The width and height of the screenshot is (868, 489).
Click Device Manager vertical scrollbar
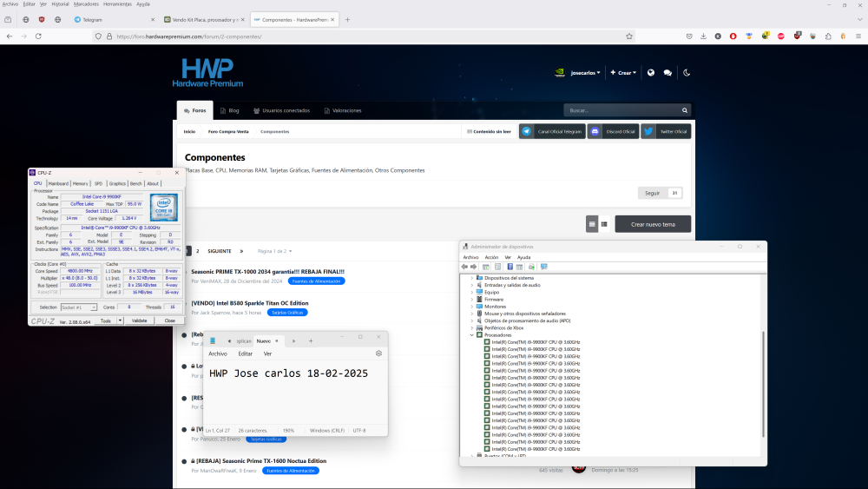click(x=764, y=385)
